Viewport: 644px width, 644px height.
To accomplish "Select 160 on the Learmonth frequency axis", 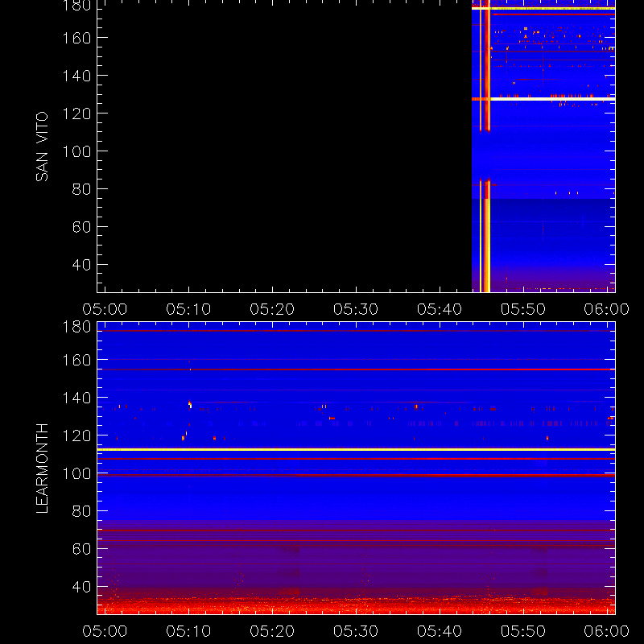I will 76,360.
